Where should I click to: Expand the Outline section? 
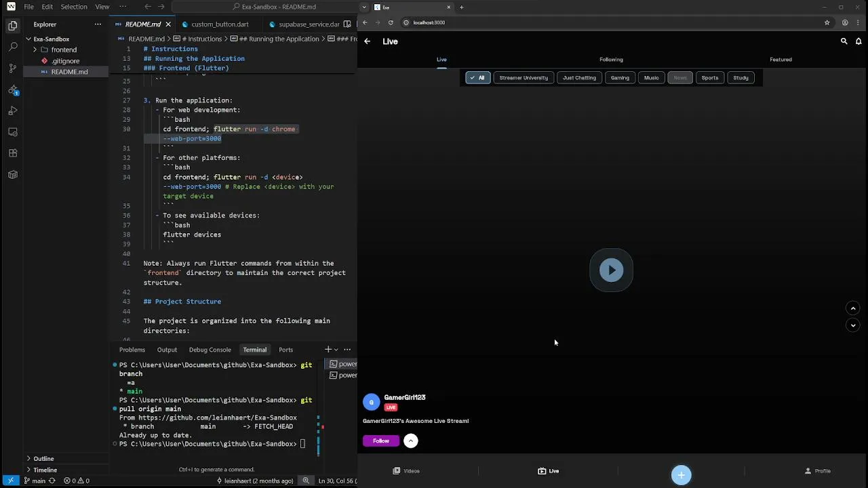43,459
